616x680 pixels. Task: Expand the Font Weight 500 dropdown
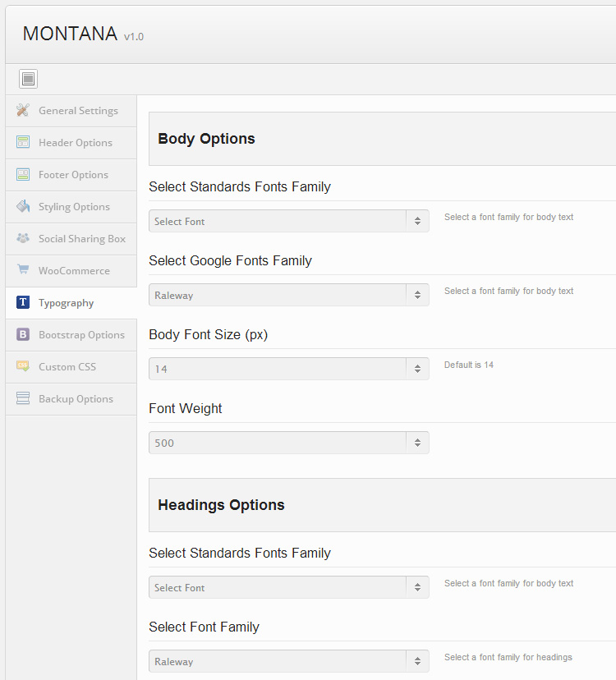[x=288, y=443]
